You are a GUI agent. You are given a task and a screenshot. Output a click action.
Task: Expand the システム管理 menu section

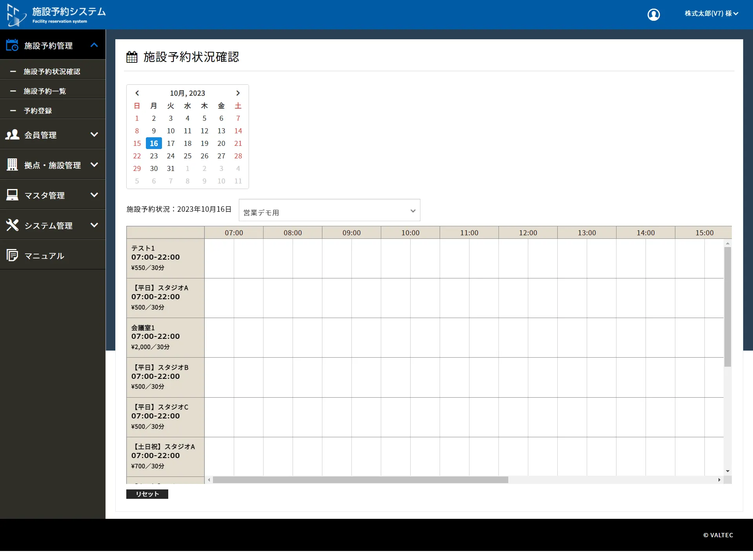(94, 225)
